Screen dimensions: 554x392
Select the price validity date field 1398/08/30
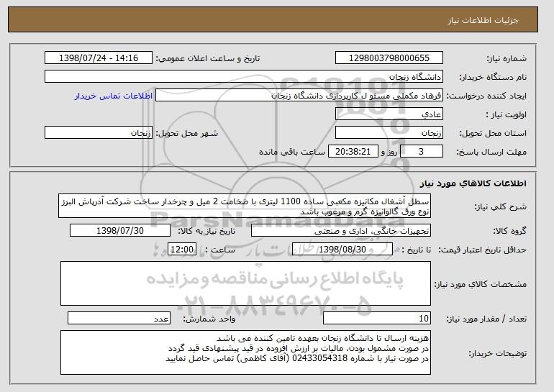(342, 250)
